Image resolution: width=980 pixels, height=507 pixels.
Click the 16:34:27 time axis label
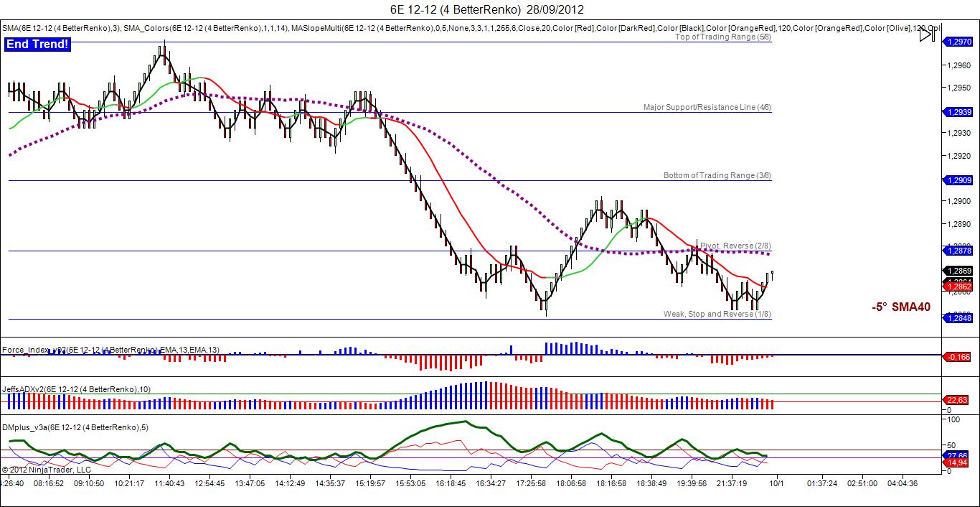click(x=491, y=483)
